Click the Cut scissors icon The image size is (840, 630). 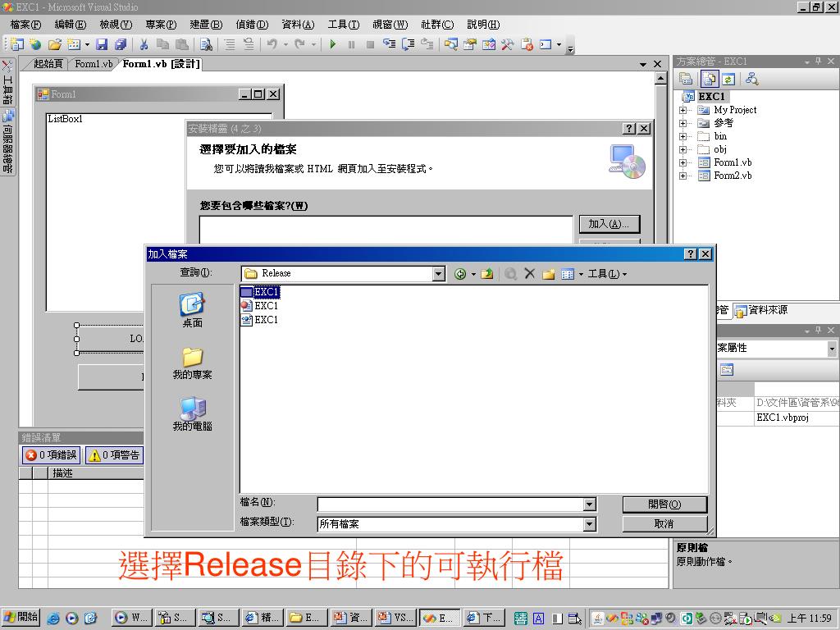pyautogui.click(x=144, y=44)
